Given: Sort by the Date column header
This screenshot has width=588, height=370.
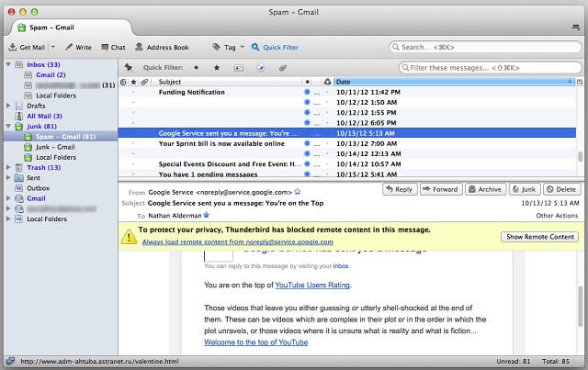Looking at the screenshot, I should (454, 82).
